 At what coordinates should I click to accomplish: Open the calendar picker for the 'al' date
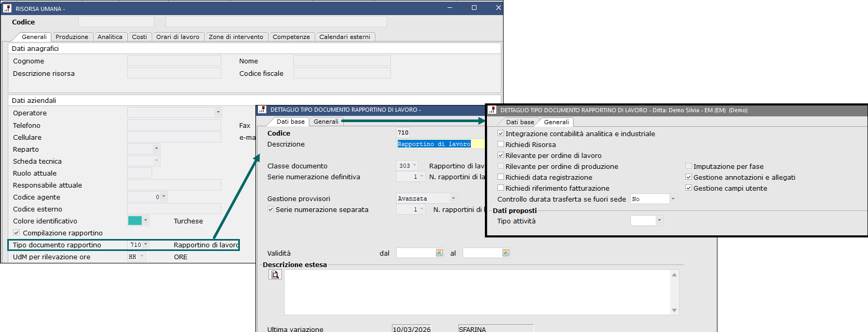(506, 253)
